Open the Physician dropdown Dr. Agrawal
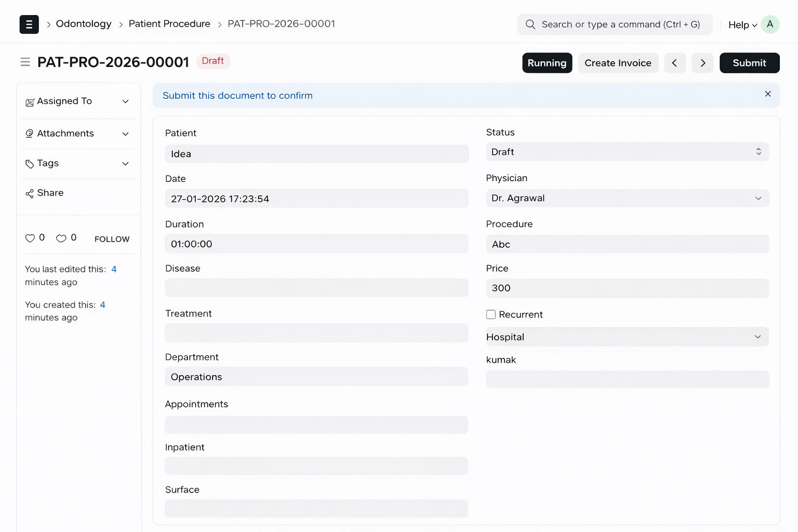Screen dimensions: 798x532 [628, 198]
